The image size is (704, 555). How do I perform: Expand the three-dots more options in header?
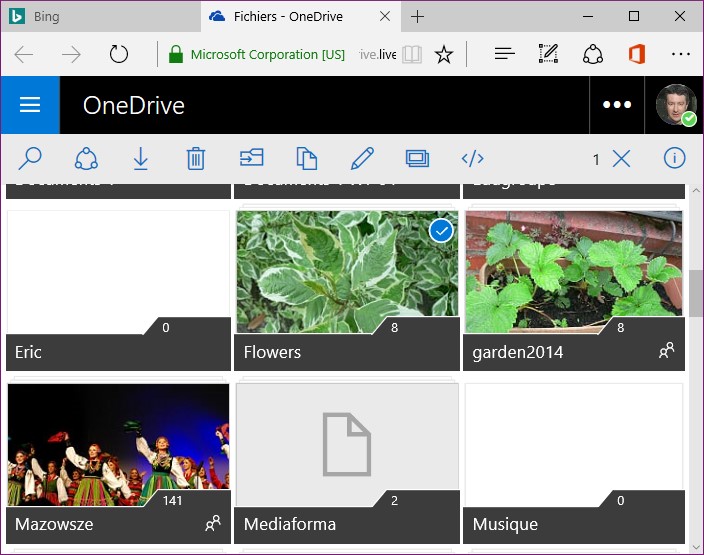(x=617, y=105)
